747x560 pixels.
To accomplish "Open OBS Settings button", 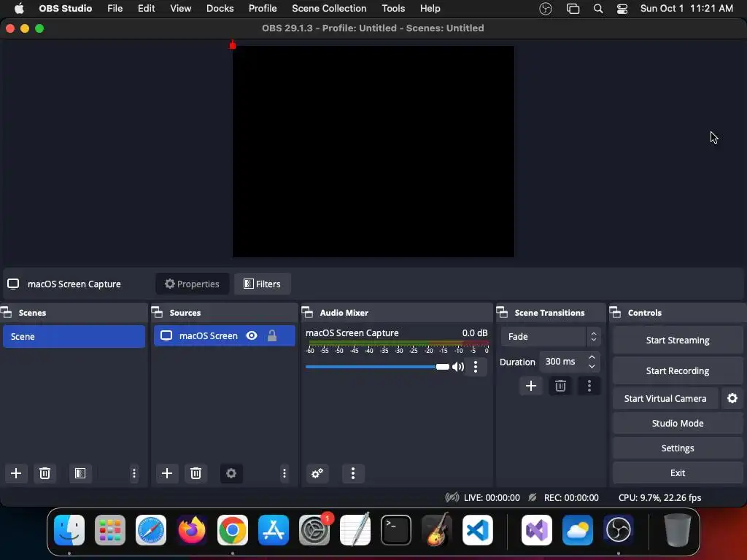I will [678, 448].
